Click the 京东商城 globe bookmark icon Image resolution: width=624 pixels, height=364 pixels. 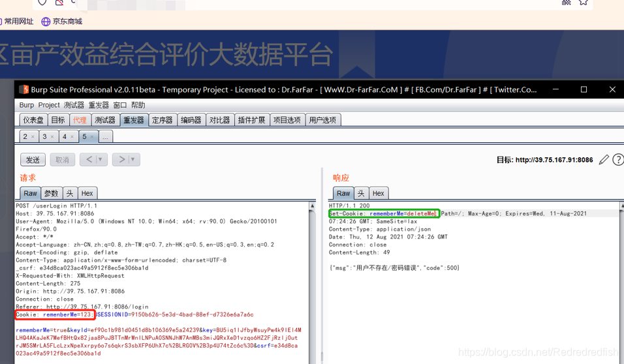(x=46, y=22)
